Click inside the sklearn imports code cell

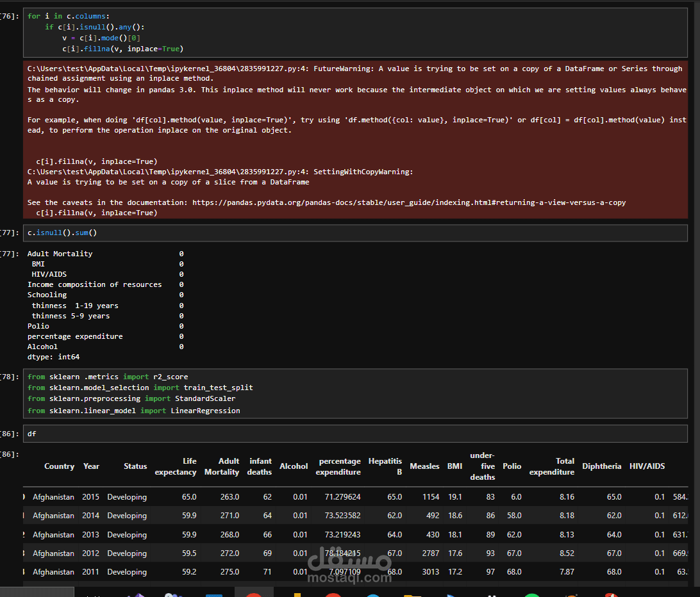coord(355,393)
